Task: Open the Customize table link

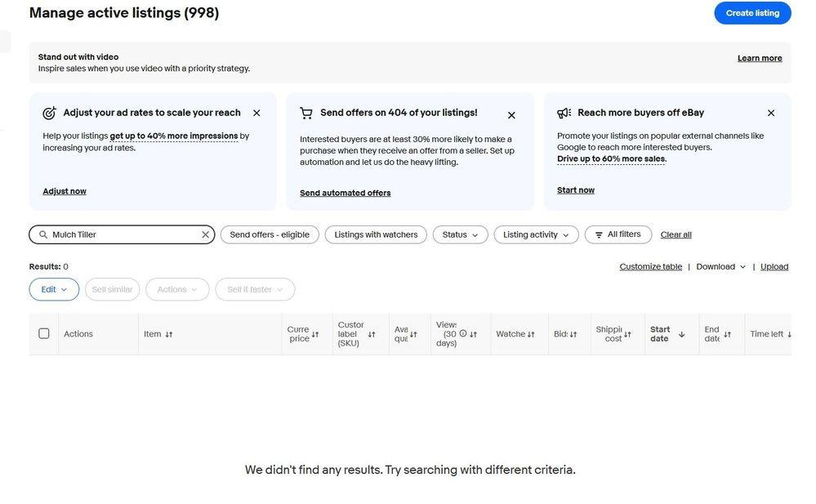Action: [x=650, y=266]
